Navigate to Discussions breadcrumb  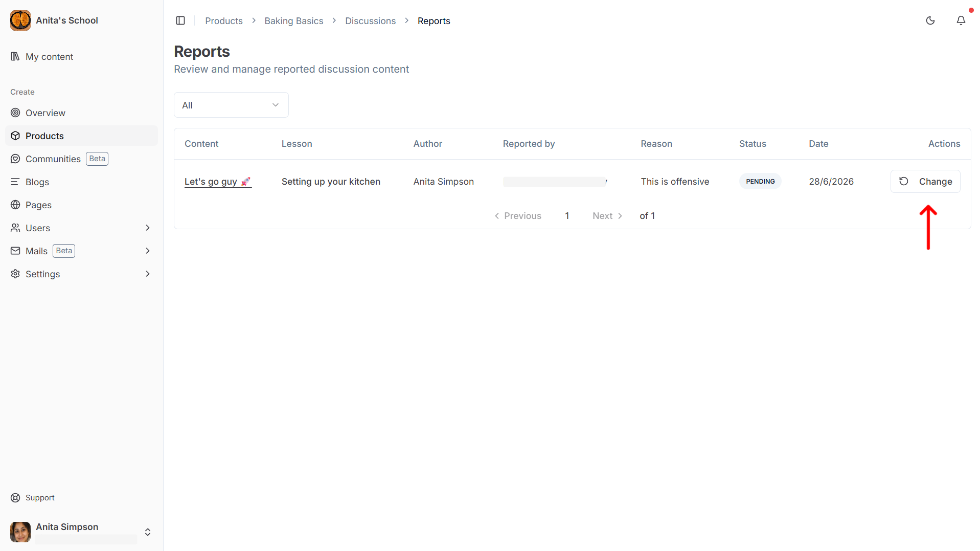tap(370, 20)
